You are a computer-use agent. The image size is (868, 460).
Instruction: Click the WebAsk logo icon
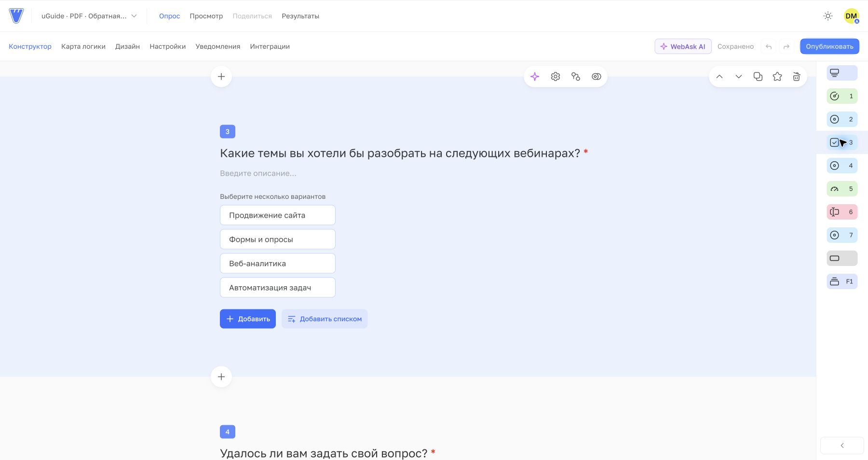(x=16, y=16)
